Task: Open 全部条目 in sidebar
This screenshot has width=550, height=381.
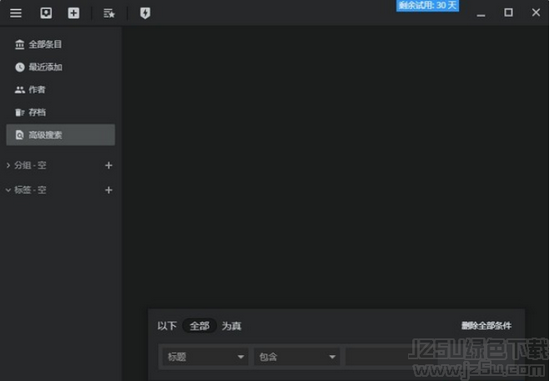Action: point(60,45)
